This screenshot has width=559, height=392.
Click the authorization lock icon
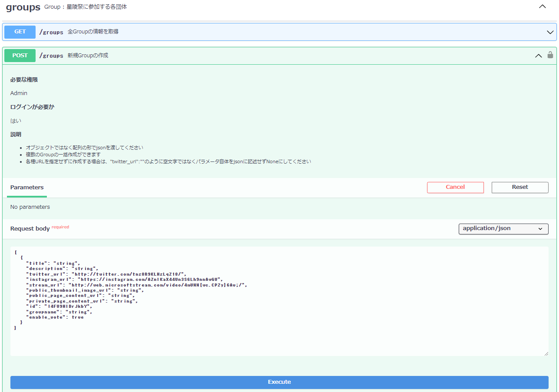pos(550,55)
